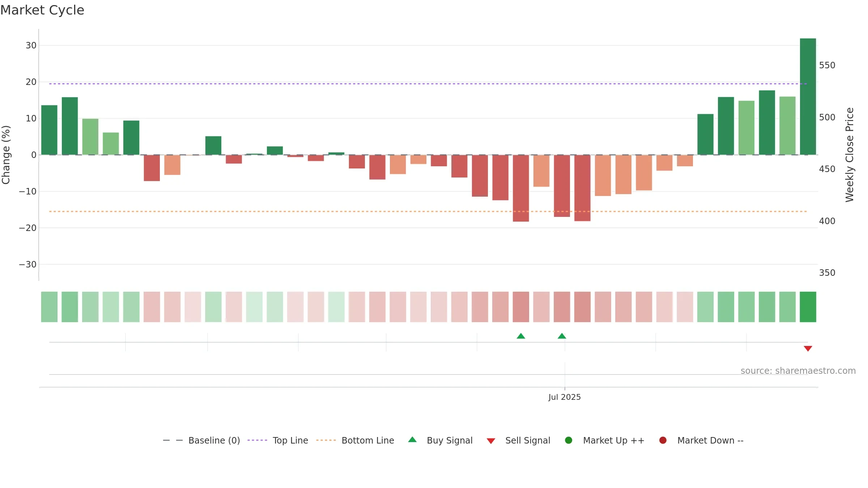868x488 pixels.
Task: Click the Market Cycle chart title
Action: [x=42, y=10]
